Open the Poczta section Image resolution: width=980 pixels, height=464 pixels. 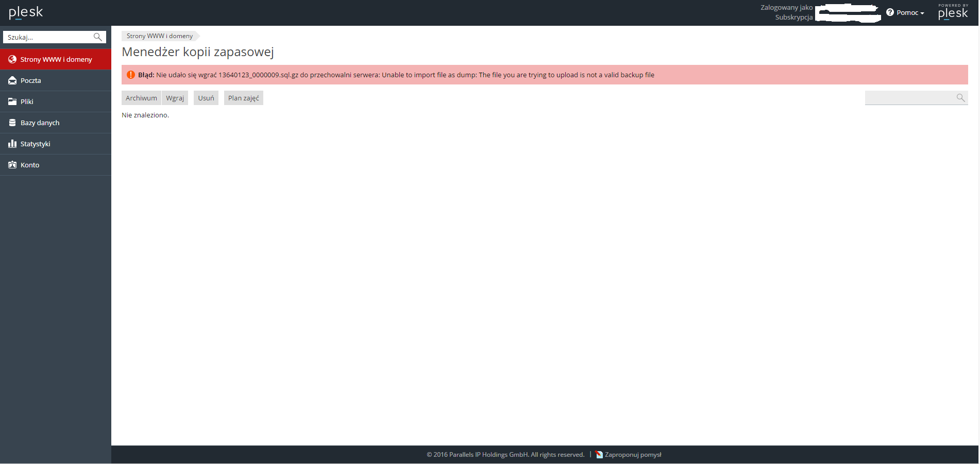click(x=56, y=80)
